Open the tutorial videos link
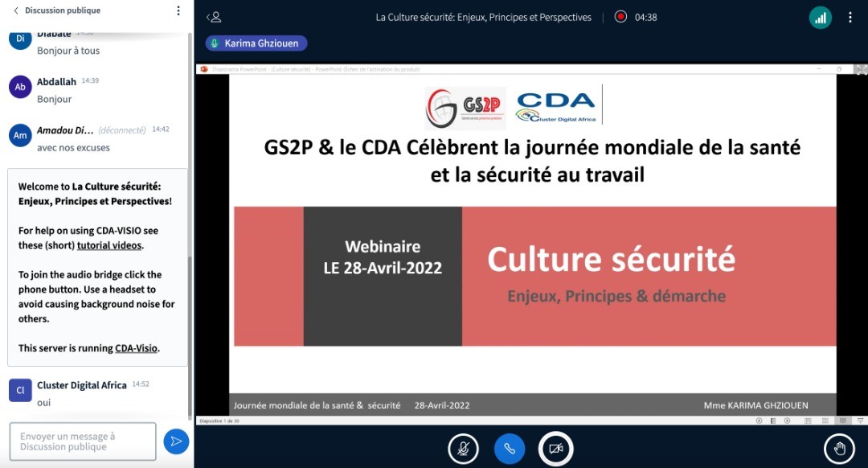The image size is (868, 468). point(109,245)
